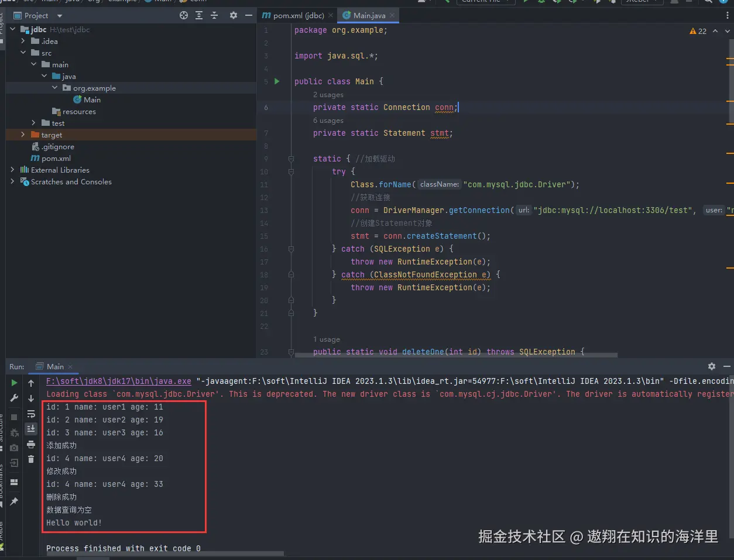Open Run panel gear settings
The width and height of the screenshot is (734, 560).
[712, 366]
